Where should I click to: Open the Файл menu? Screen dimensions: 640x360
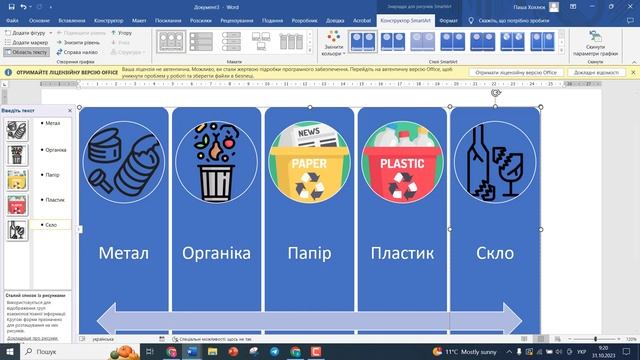pyautogui.click(x=12, y=20)
